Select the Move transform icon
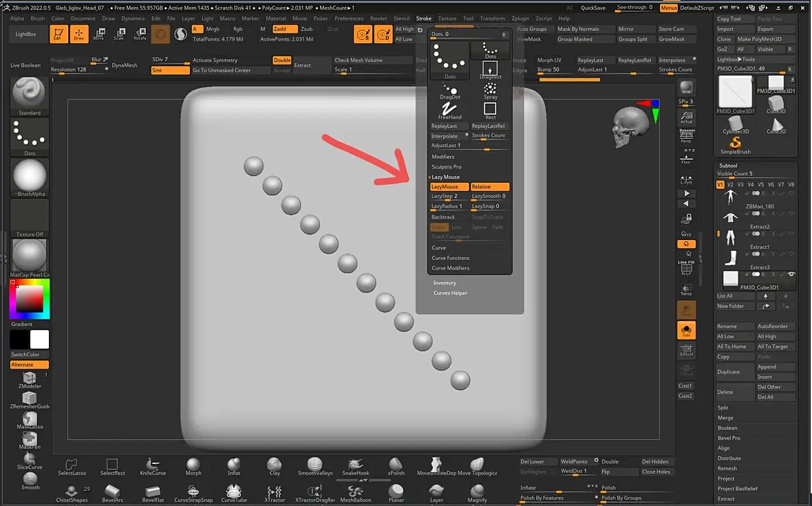The image size is (812, 506). pos(99,34)
